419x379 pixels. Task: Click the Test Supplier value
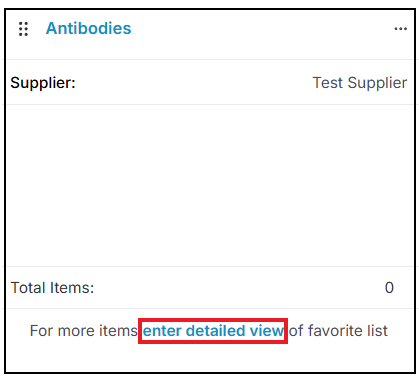360,83
